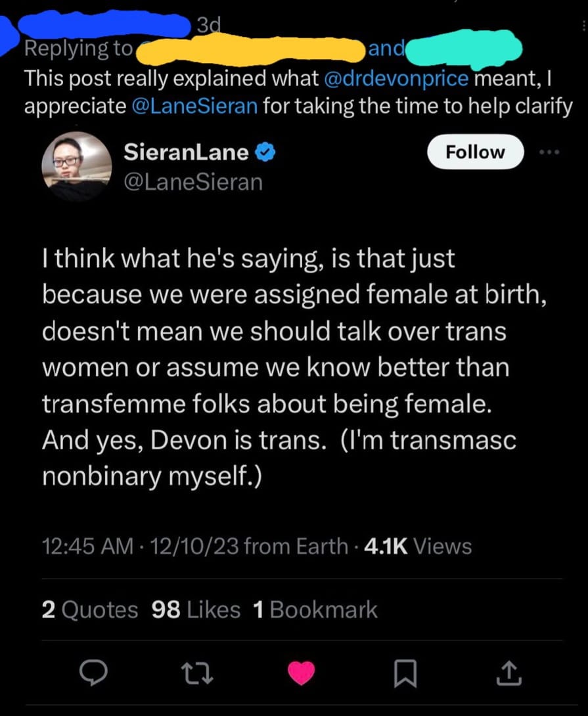Open the @drdevonprice mention link
This screenshot has width=588, height=716.
397,79
